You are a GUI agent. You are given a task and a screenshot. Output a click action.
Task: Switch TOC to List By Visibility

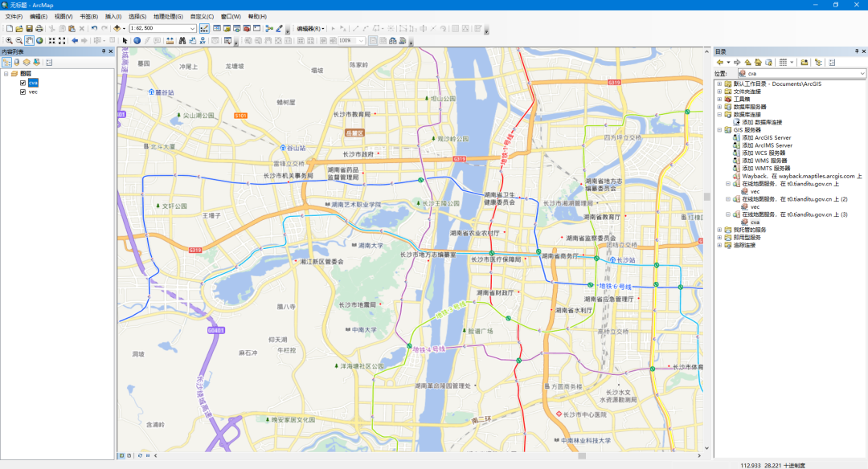(x=27, y=63)
